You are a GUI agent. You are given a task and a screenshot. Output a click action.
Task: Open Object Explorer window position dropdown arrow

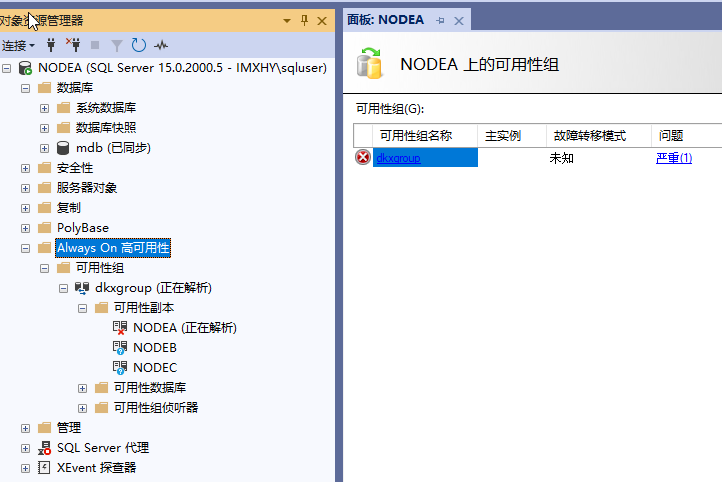pyautogui.click(x=287, y=21)
